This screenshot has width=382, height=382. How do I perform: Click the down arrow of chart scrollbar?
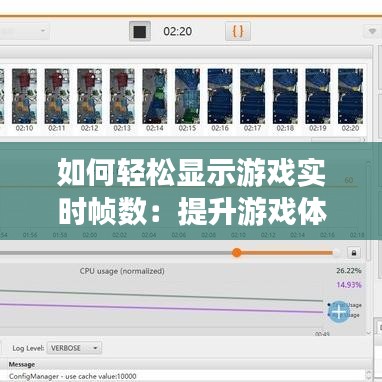(369, 332)
